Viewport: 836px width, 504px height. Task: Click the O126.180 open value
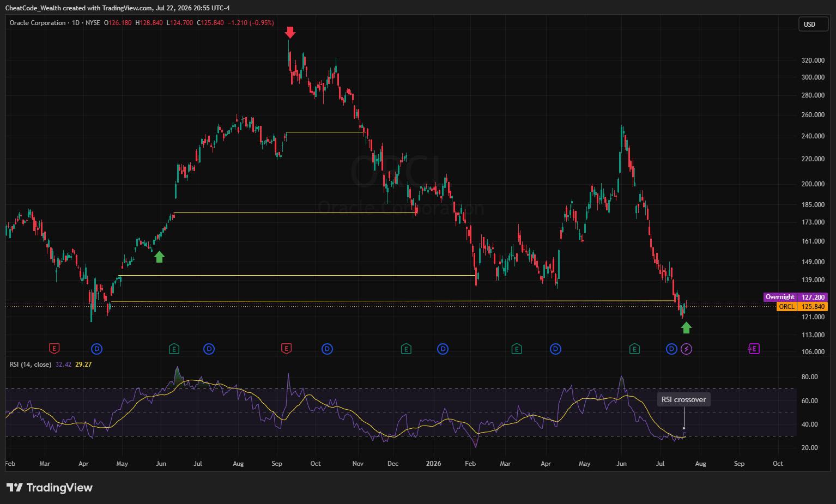(x=118, y=23)
